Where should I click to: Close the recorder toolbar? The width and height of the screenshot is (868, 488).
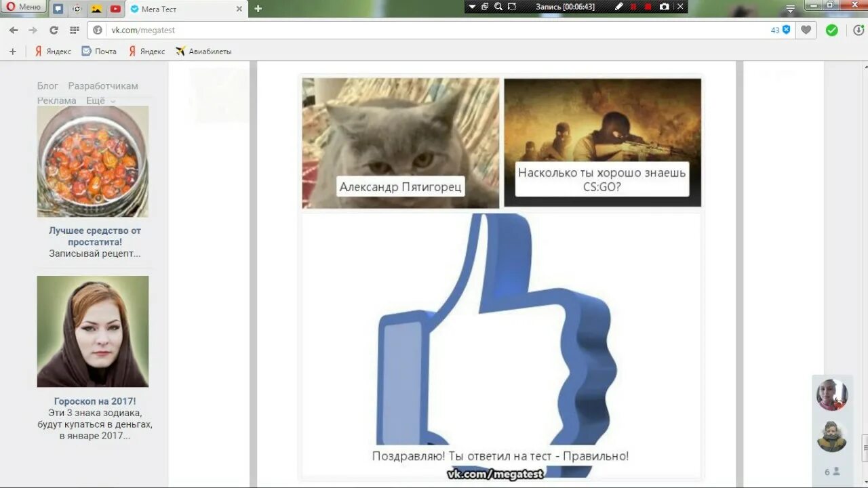click(x=681, y=7)
